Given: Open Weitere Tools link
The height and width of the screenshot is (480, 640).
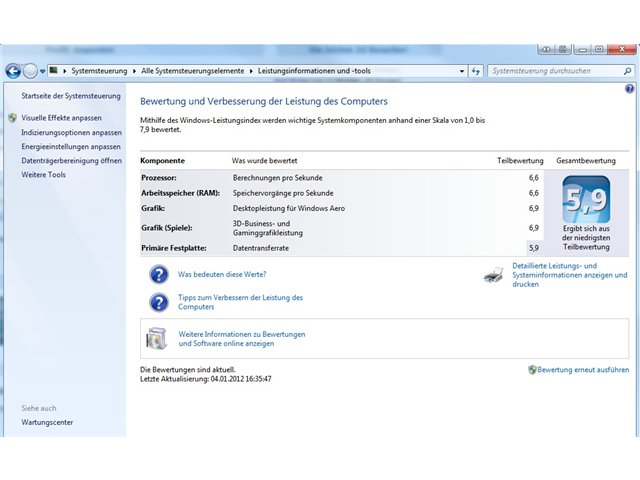Looking at the screenshot, I should 43,175.
